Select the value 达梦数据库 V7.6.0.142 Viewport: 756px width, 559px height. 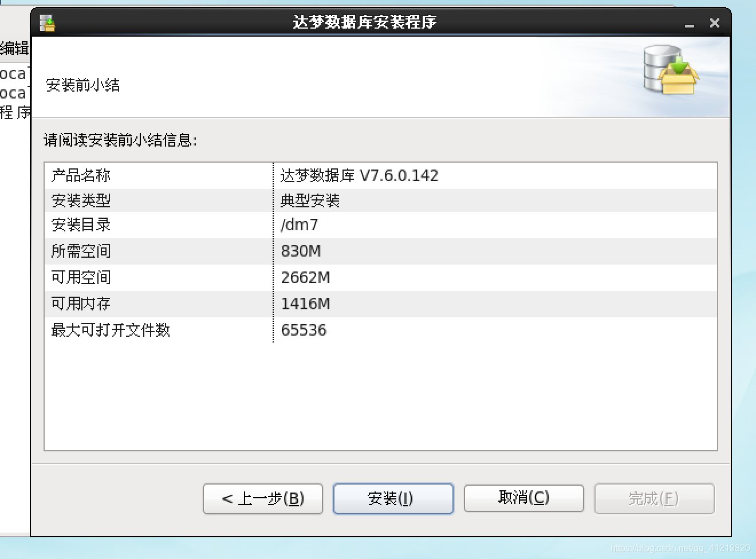tap(359, 175)
